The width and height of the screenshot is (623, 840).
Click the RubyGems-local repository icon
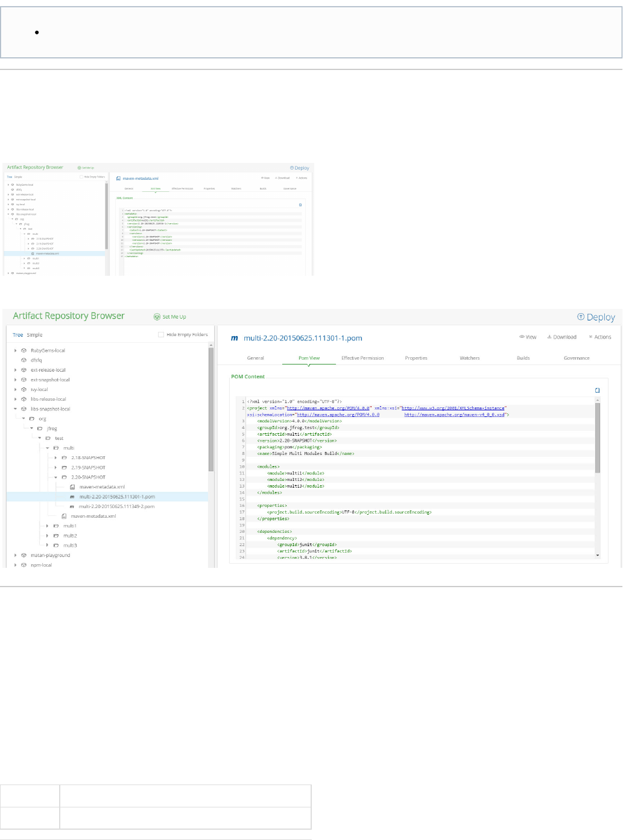(x=24, y=350)
